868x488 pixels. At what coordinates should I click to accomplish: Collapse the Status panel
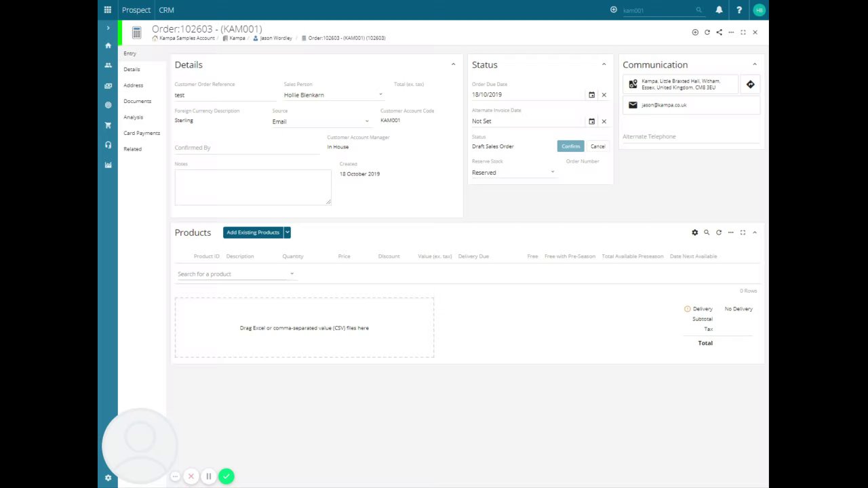604,64
